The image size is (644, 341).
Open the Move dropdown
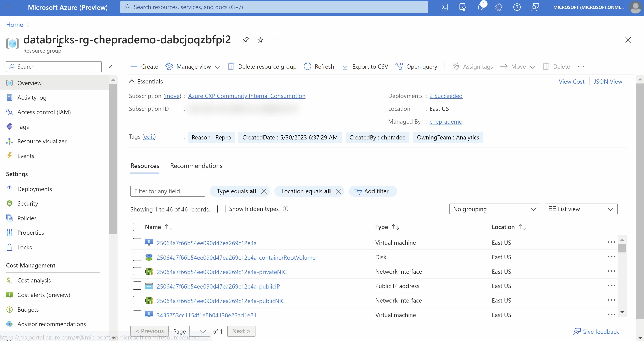tap(518, 67)
